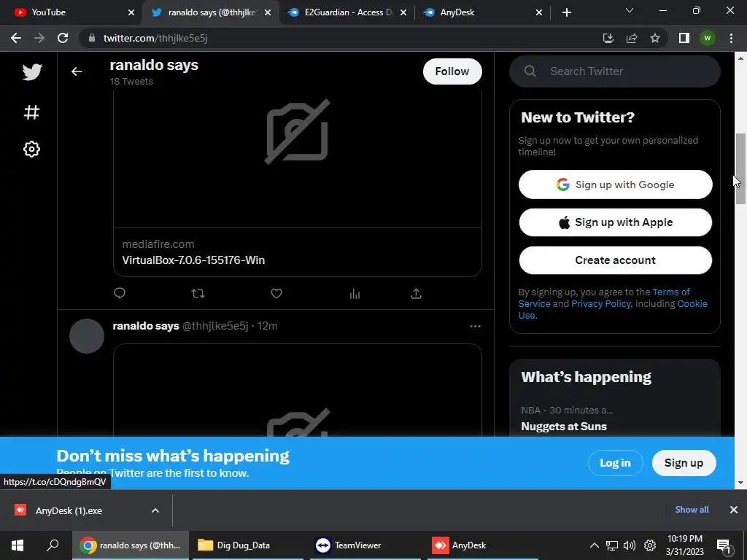Open the notification center icon
Viewport: 747px width, 560px height.
[724, 546]
